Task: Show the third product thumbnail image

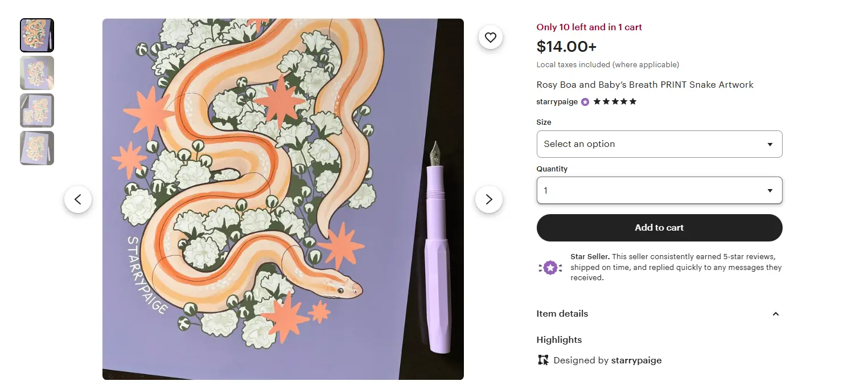Action: pyautogui.click(x=37, y=110)
